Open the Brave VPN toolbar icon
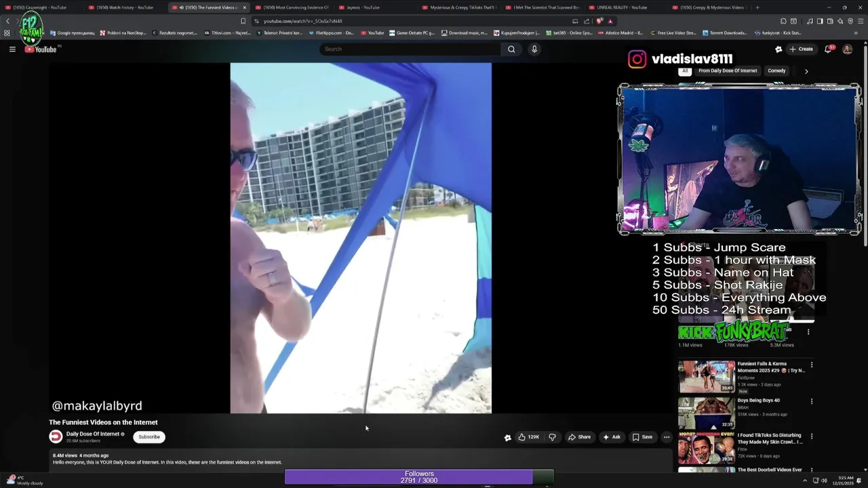This screenshot has height=488, width=868. 850,21
